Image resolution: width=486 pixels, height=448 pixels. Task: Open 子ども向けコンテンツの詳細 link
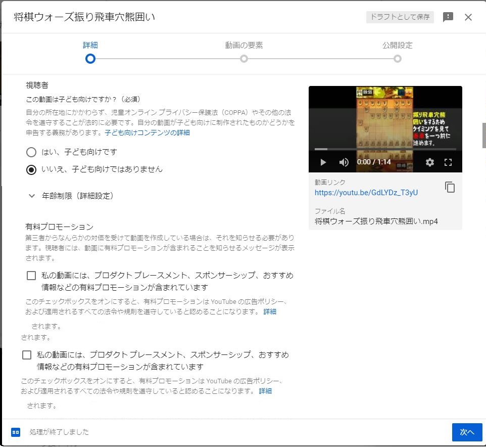(x=147, y=133)
